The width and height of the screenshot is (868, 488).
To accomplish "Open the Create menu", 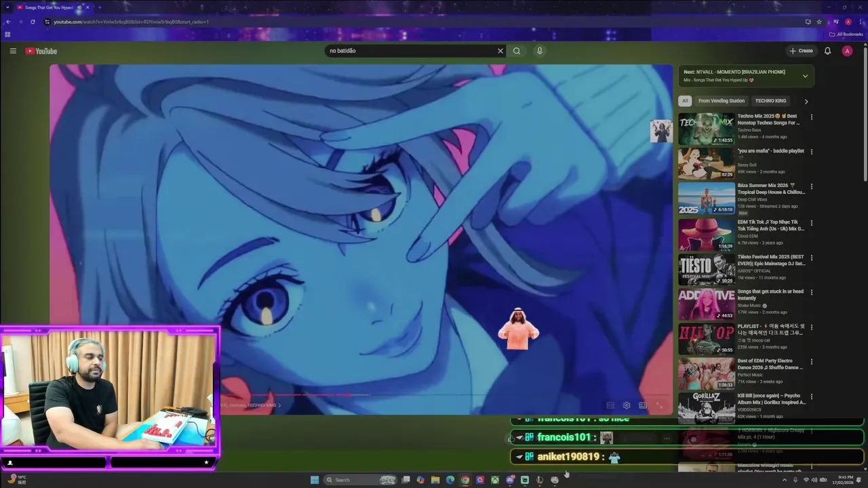I will click(x=801, y=51).
